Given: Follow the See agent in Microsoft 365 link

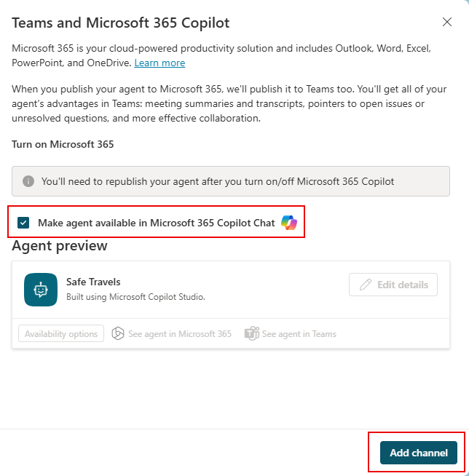Looking at the screenshot, I should (x=179, y=334).
